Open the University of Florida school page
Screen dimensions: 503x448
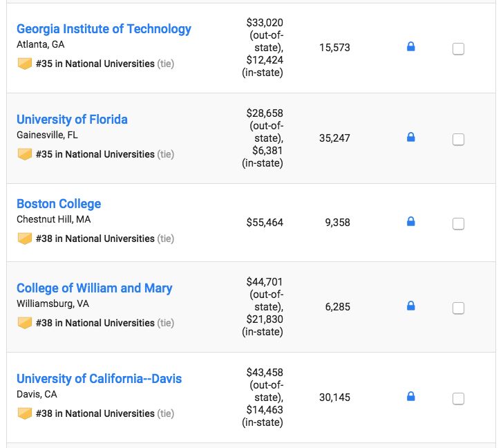(x=72, y=120)
